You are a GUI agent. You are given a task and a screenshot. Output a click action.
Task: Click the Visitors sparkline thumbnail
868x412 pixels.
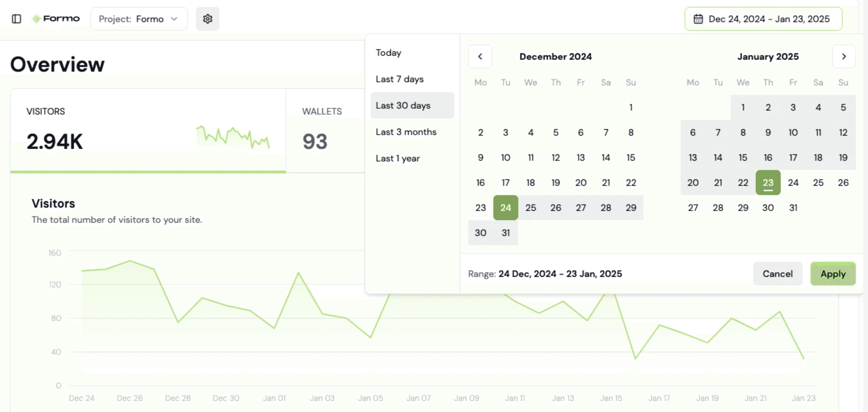(x=233, y=137)
